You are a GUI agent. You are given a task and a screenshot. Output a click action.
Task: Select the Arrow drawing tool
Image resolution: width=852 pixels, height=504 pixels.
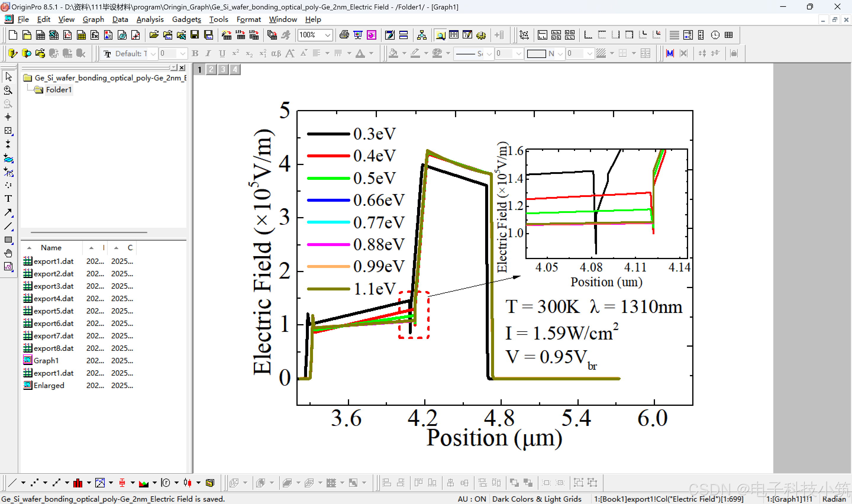click(8, 213)
